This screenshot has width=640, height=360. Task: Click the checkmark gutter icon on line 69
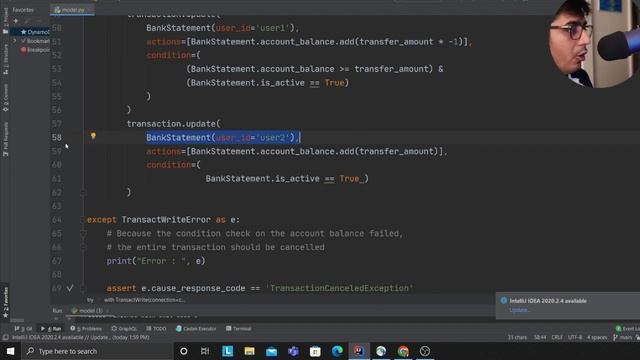[70, 288]
